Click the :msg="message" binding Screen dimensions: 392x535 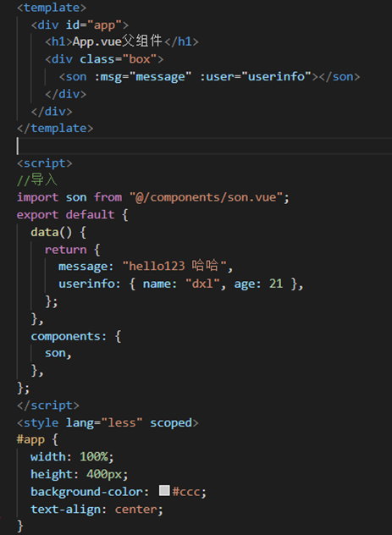142,77
